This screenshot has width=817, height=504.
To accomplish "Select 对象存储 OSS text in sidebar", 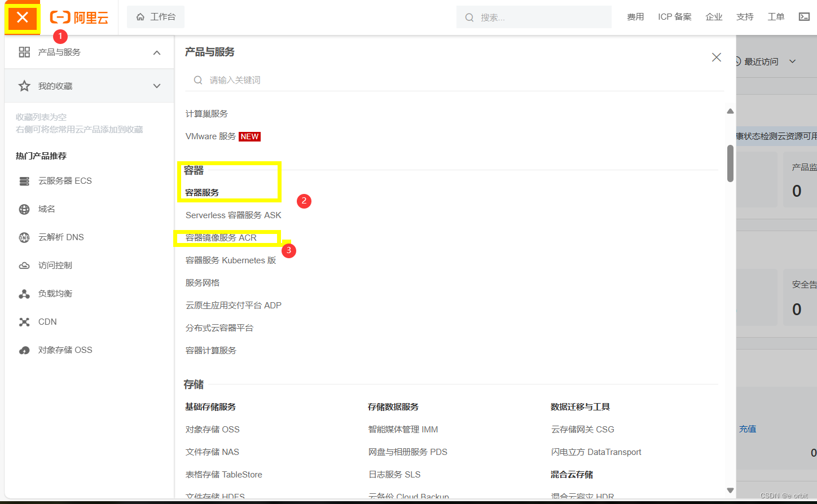I will [65, 350].
